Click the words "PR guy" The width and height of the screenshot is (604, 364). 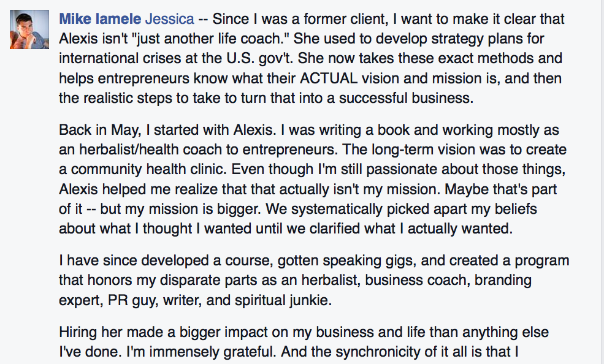pyautogui.click(x=132, y=300)
